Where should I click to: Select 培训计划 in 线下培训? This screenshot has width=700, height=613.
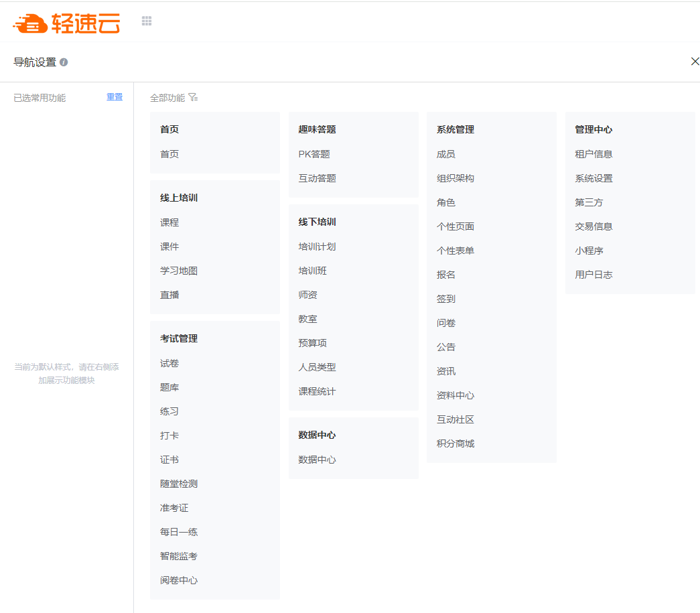317,247
